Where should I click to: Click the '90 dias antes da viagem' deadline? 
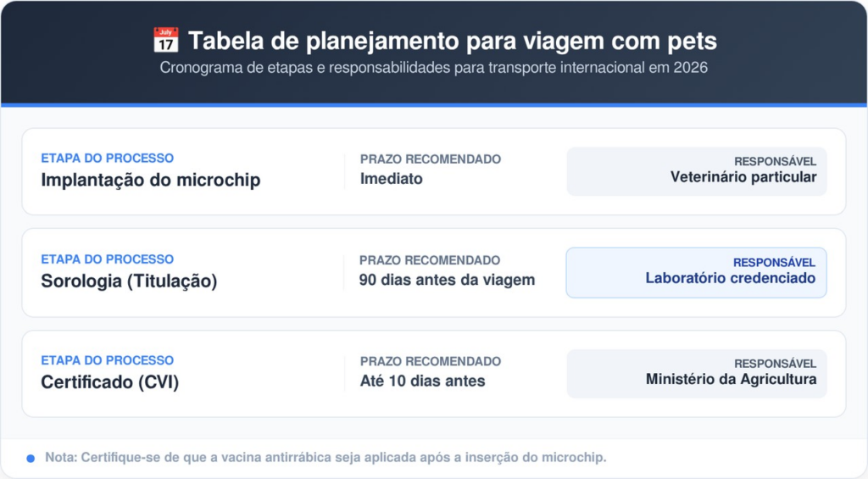point(447,280)
